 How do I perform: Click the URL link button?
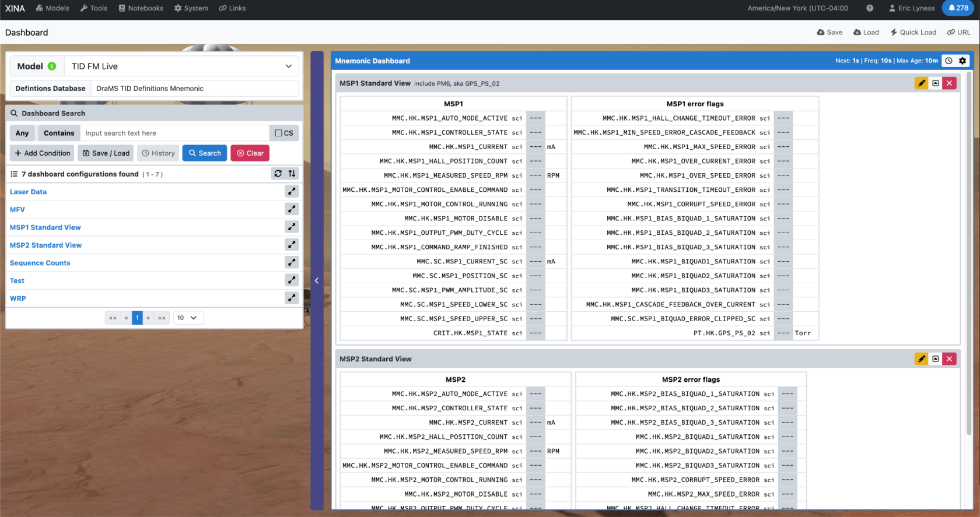[x=958, y=33]
